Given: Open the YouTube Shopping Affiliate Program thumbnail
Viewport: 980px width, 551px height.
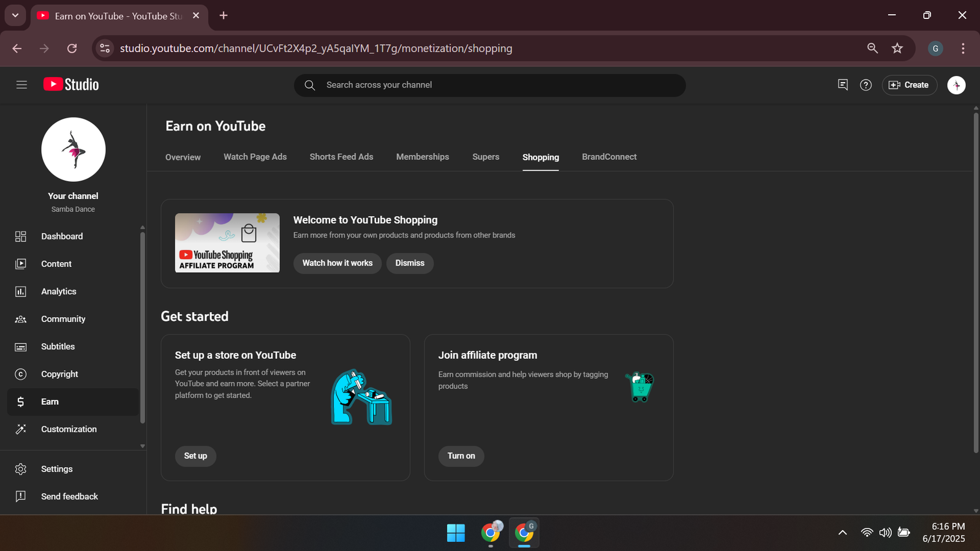Looking at the screenshot, I should coord(227,242).
